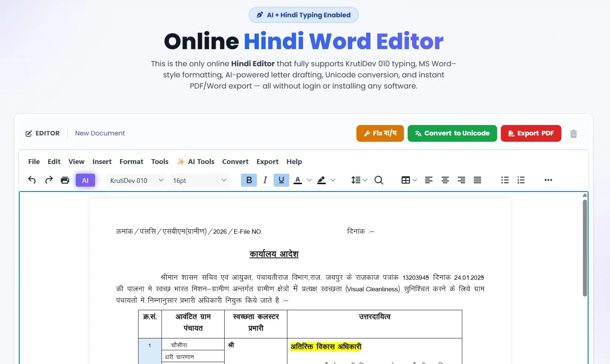Toggle italic formatting
Viewport: 610px width, 364px height.
[265, 180]
